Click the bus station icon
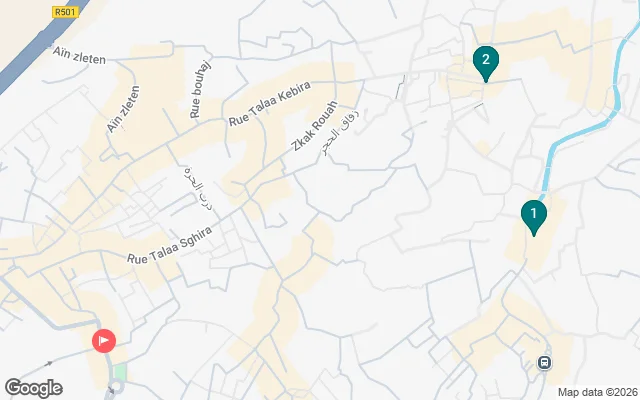This screenshot has width=640, height=400. pos(544,362)
